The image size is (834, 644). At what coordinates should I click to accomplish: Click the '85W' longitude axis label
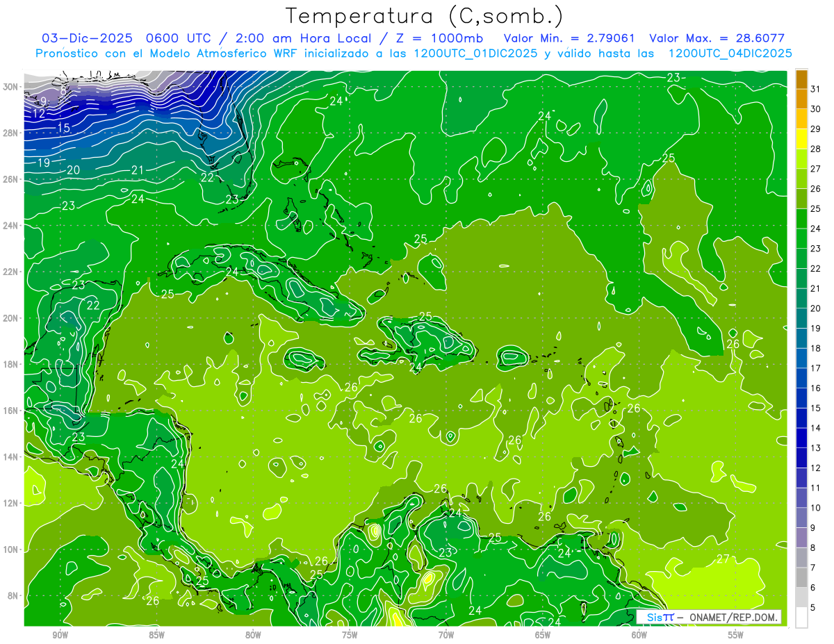click(x=156, y=635)
